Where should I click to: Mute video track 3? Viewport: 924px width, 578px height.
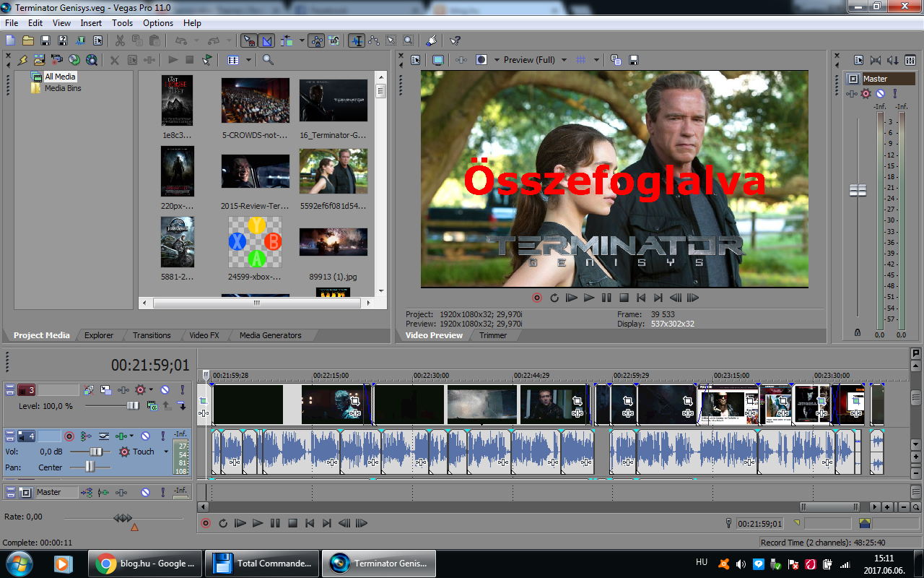165,390
